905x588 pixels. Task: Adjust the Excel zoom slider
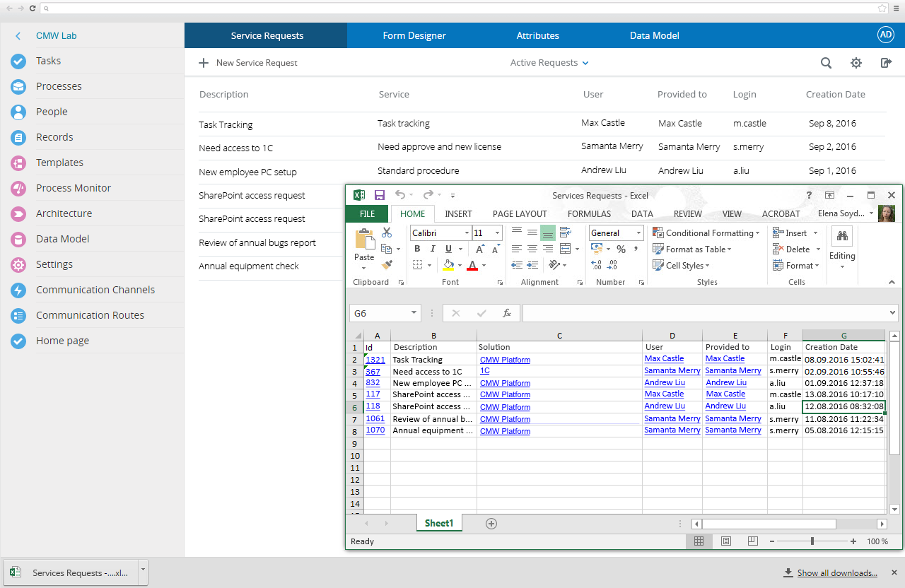click(x=812, y=541)
